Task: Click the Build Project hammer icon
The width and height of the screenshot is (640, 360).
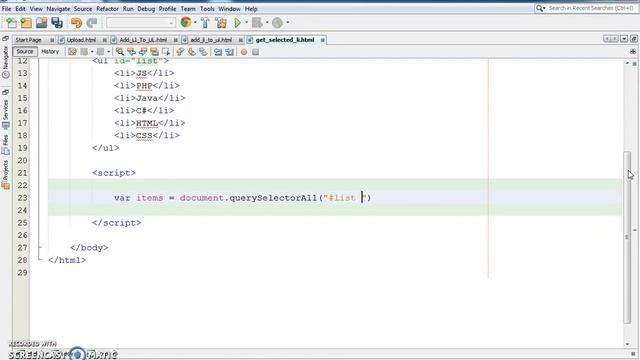Action: coord(205,23)
